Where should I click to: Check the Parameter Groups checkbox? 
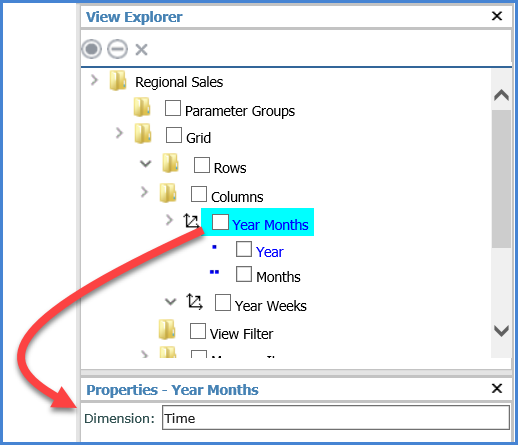click(173, 108)
